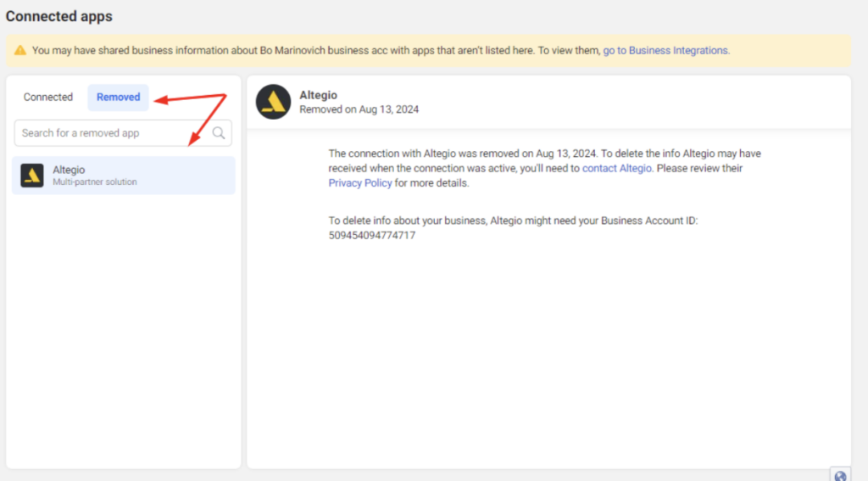Click the Connected apps page heading

(x=59, y=17)
